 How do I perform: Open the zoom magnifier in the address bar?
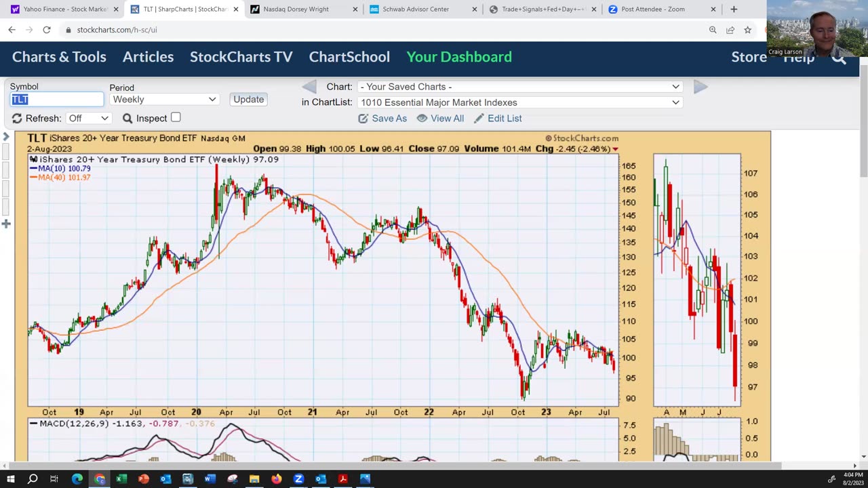pos(713,30)
